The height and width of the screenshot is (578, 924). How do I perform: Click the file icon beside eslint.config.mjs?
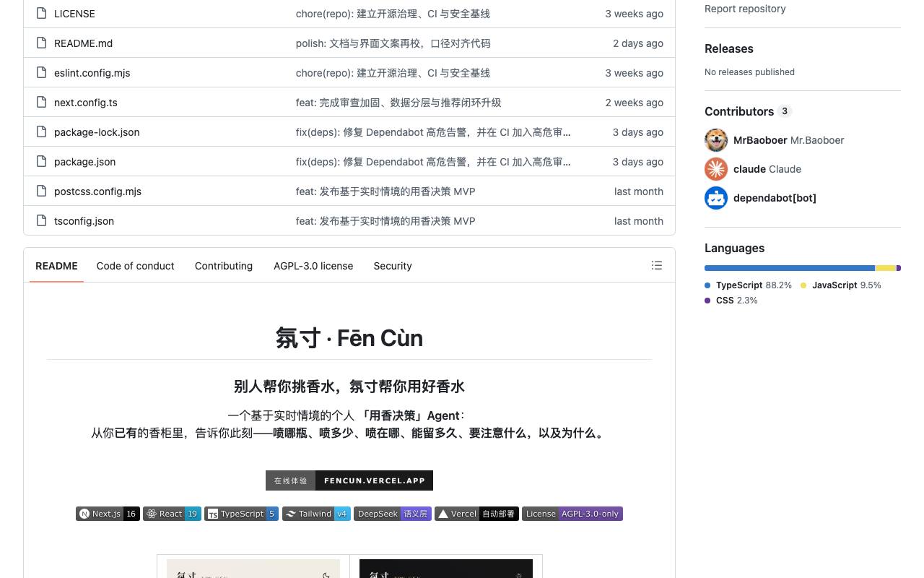point(41,73)
